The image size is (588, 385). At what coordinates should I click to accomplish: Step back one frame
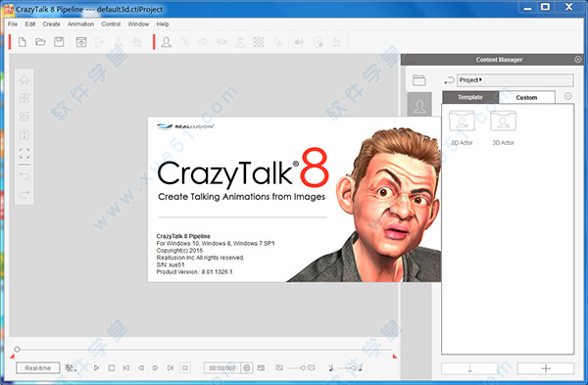[141, 368]
